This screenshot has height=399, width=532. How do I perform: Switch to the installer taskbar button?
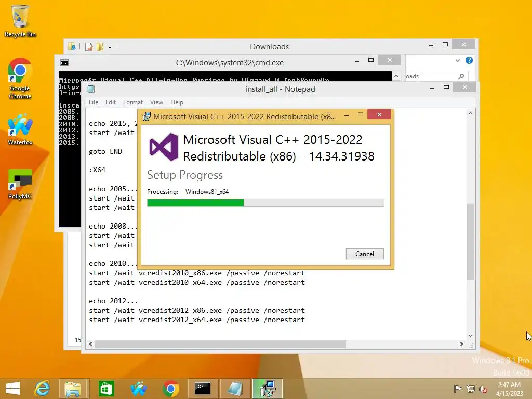click(268, 389)
